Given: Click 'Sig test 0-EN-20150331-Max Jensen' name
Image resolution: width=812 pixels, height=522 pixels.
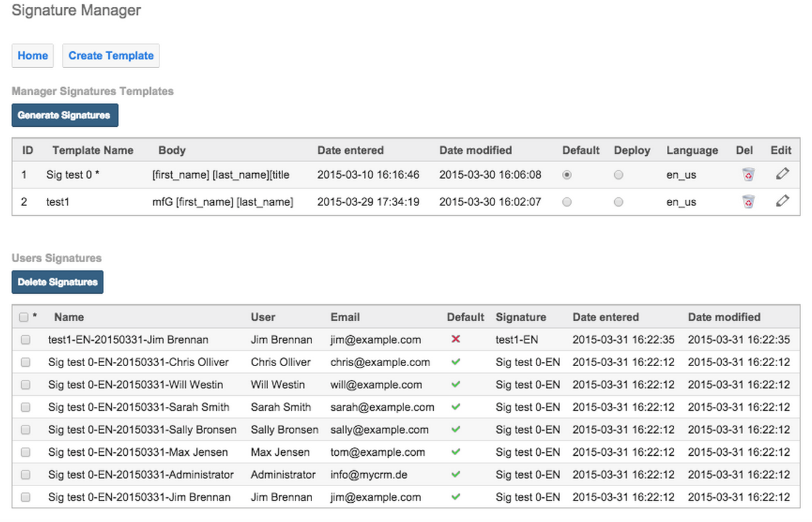Looking at the screenshot, I should [x=138, y=452].
